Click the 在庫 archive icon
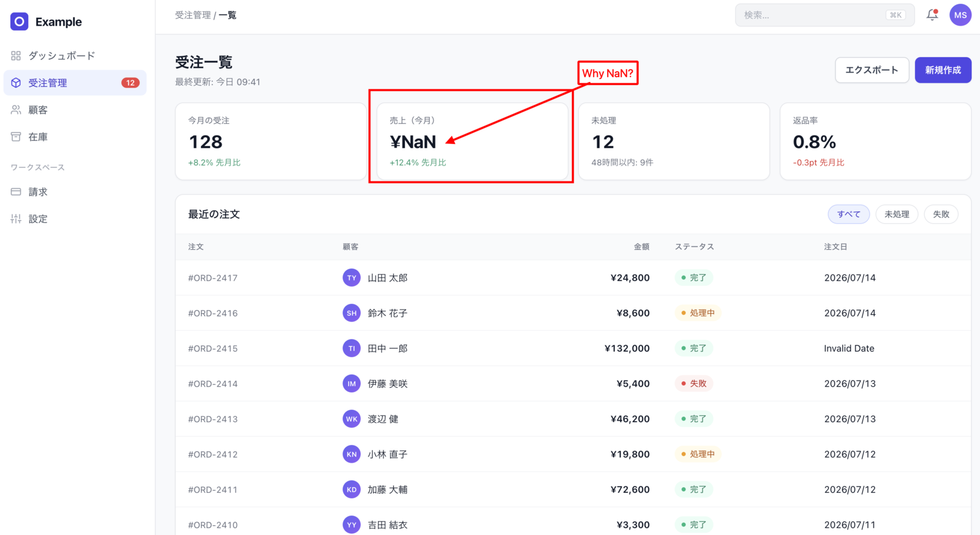Image resolution: width=980 pixels, height=535 pixels. coord(16,137)
